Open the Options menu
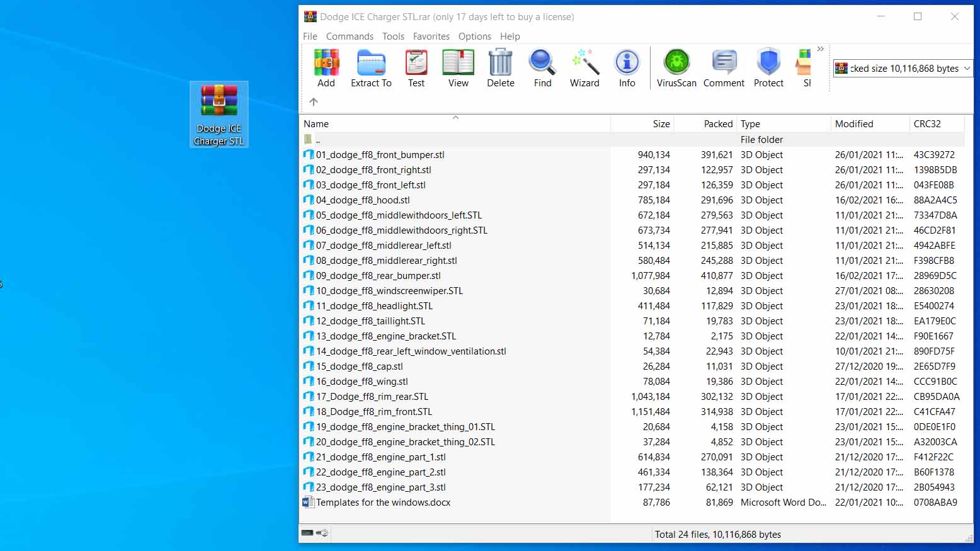 (x=475, y=37)
